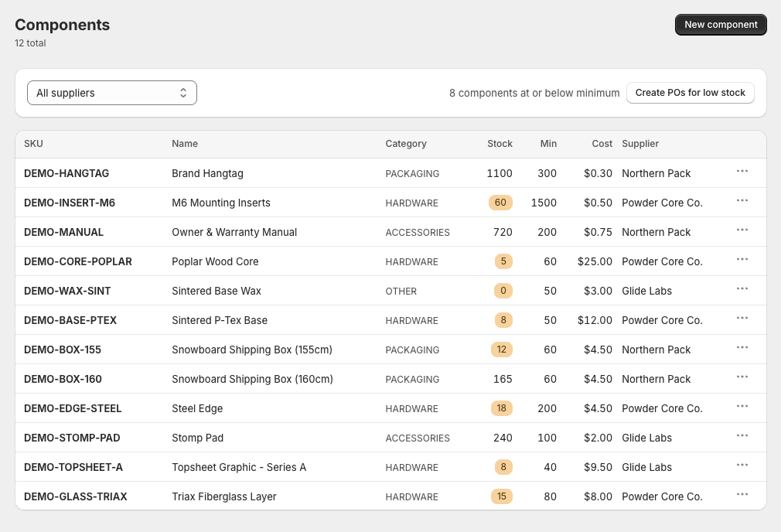Image resolution: width=781 pixels, height=532 pixels.
Task: Open actions menu for DEMO-WAX-SINT row
Action: (742, 289)
